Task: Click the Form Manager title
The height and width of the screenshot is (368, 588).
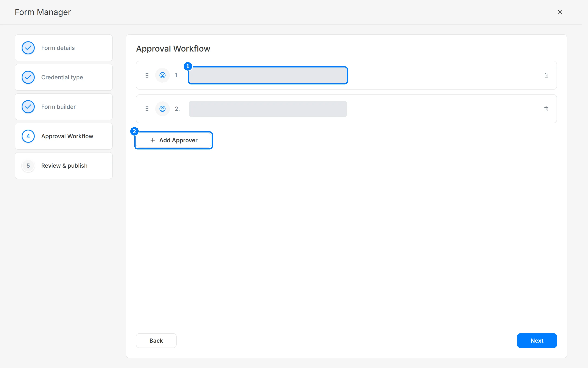Action: 43,12
